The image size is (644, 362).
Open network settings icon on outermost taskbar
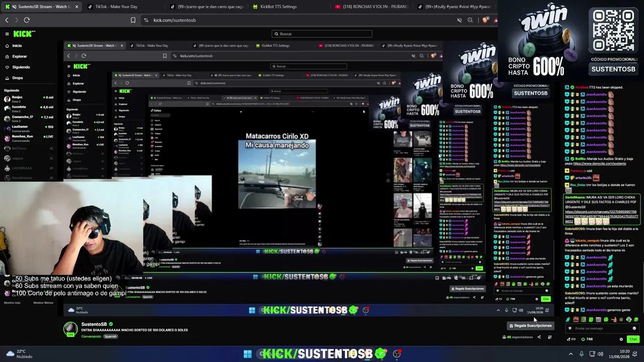pyautogui.click(x=593, y=354)
